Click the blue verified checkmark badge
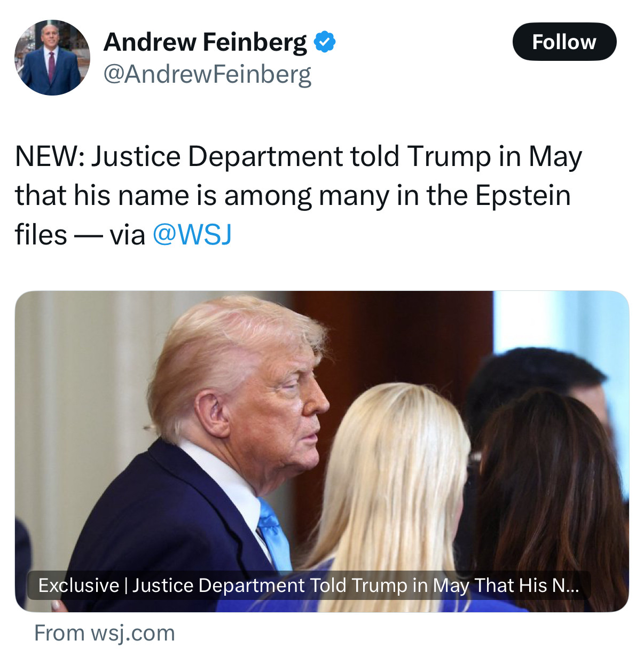The image size is (644, 664). [x=325, y=42]
